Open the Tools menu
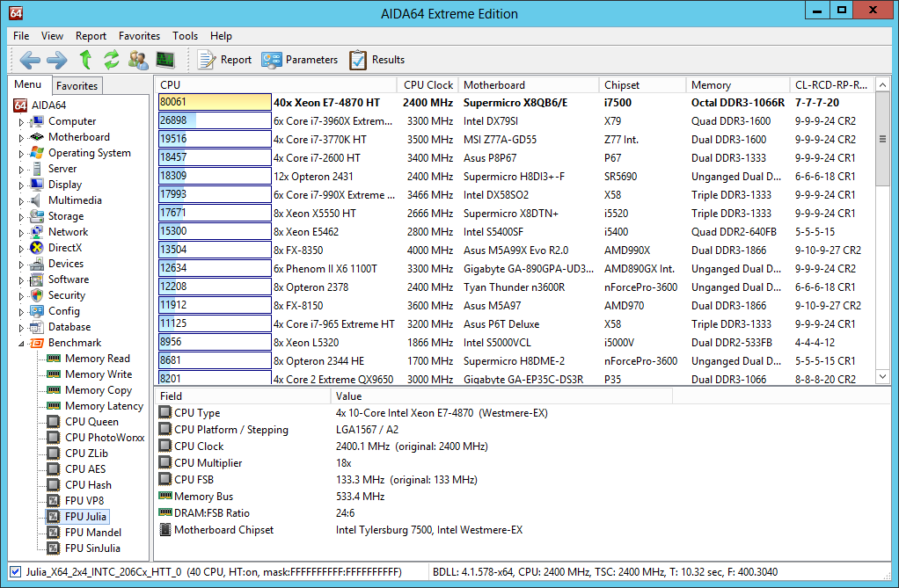This screenshot has height=588, width=899. (185, 36)
